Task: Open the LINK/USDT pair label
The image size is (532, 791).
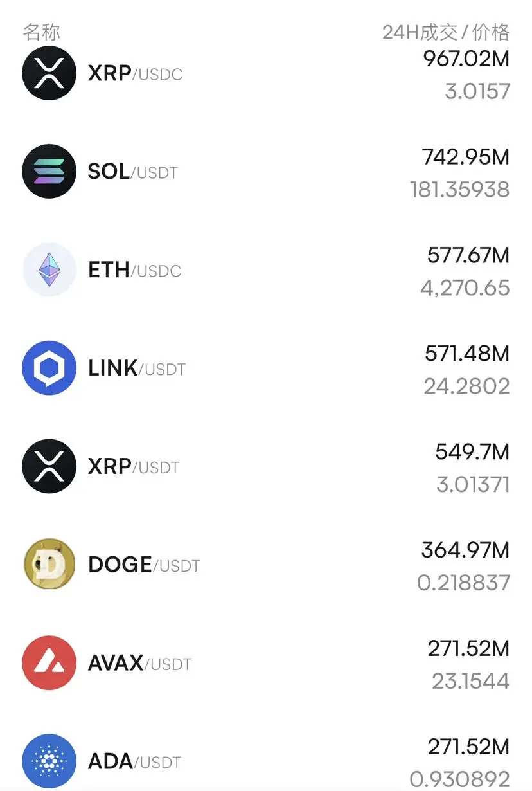Action: (136, 368)
